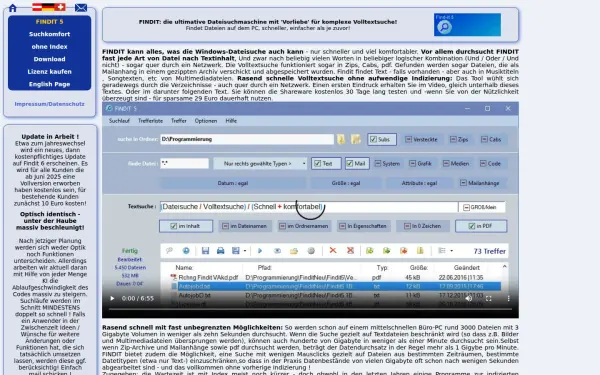
Task: Click the open folder icon in results toolbar
Action: (x=294, y=251)
